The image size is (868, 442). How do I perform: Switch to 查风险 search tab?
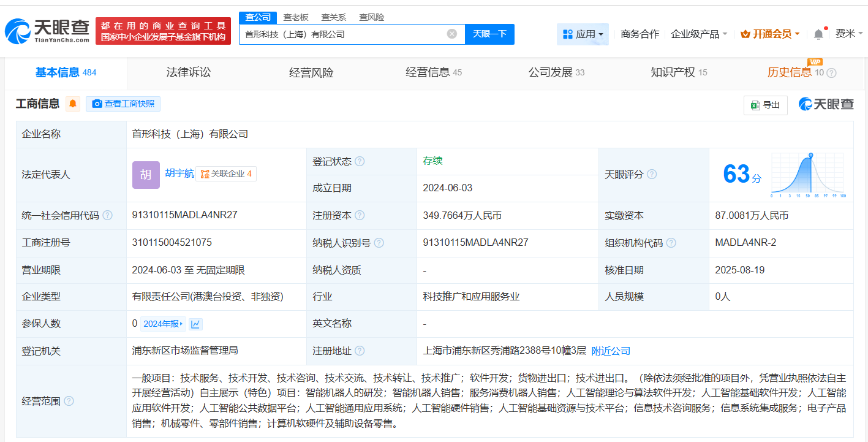tap(372, 17)
